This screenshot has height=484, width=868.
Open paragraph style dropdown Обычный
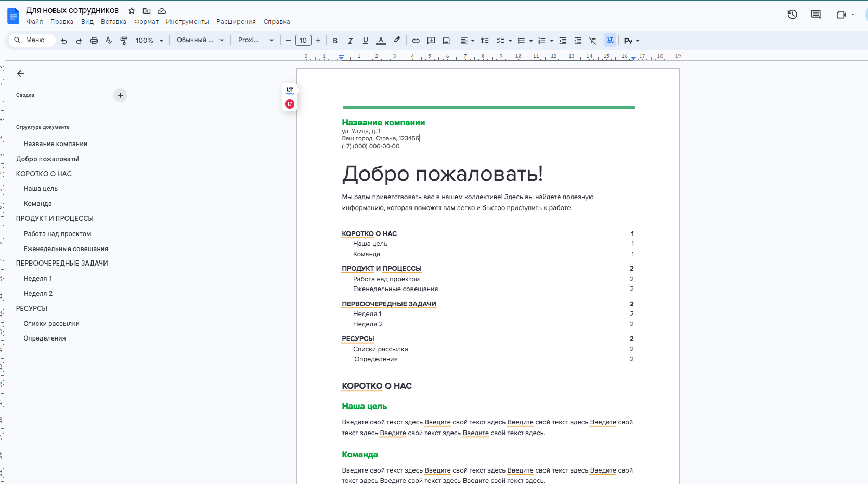coord(200,40)
